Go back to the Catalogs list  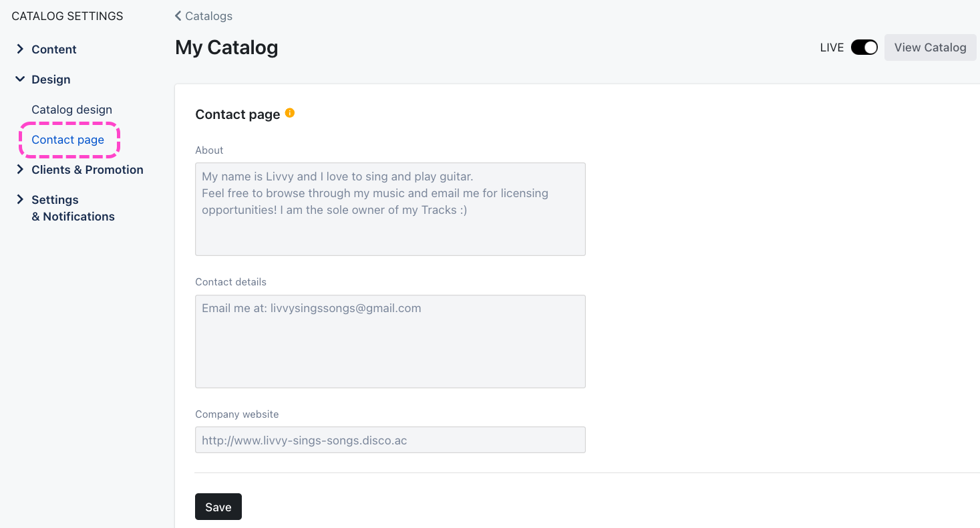(209, 16)
